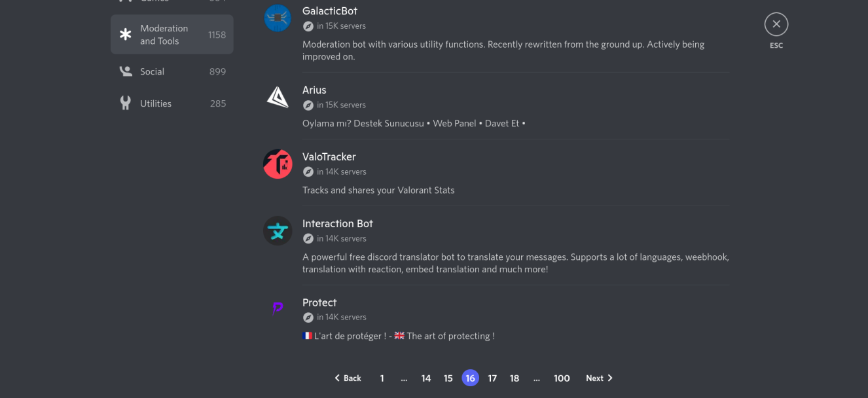Click the verified badge under Protect

pyautogui.click(x=308, y=317)
